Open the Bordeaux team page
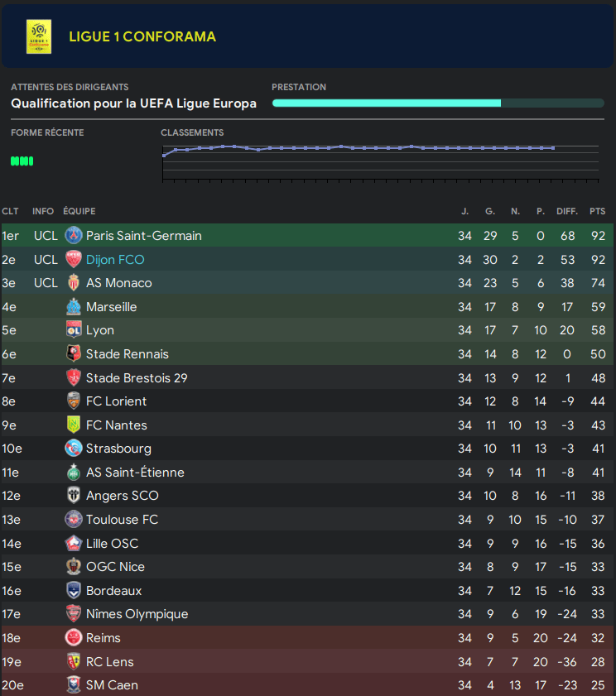616x696 pixels. (x=113, y=591)
